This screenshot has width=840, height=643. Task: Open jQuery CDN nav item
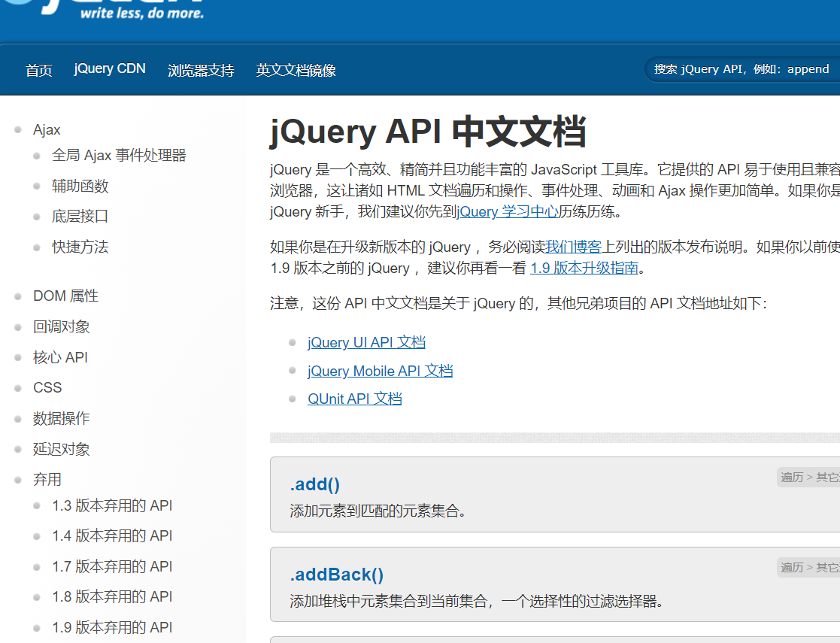[x=110, y=69]
